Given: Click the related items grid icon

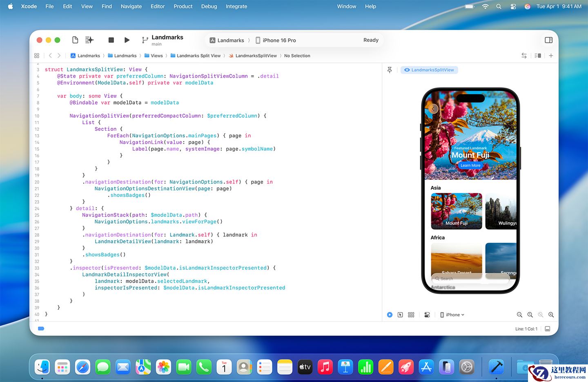Looking at the screenshot, I should click(x=37, y=56).
